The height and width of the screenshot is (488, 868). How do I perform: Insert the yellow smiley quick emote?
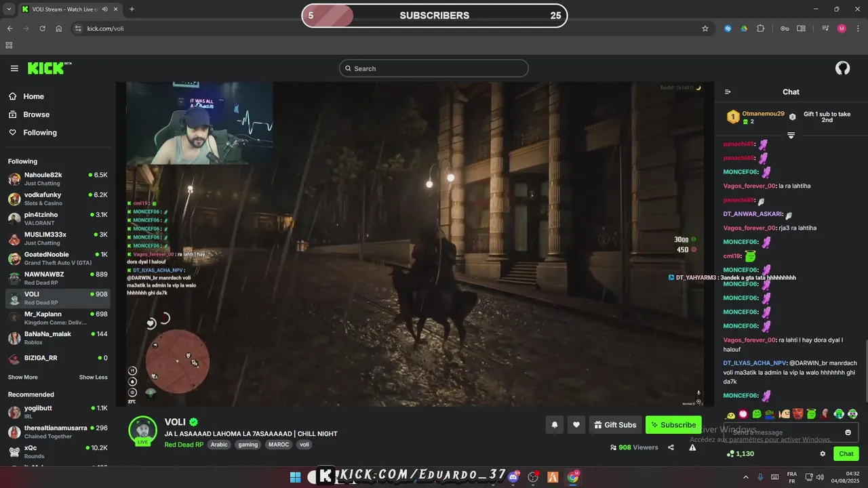tap(730, 414)
